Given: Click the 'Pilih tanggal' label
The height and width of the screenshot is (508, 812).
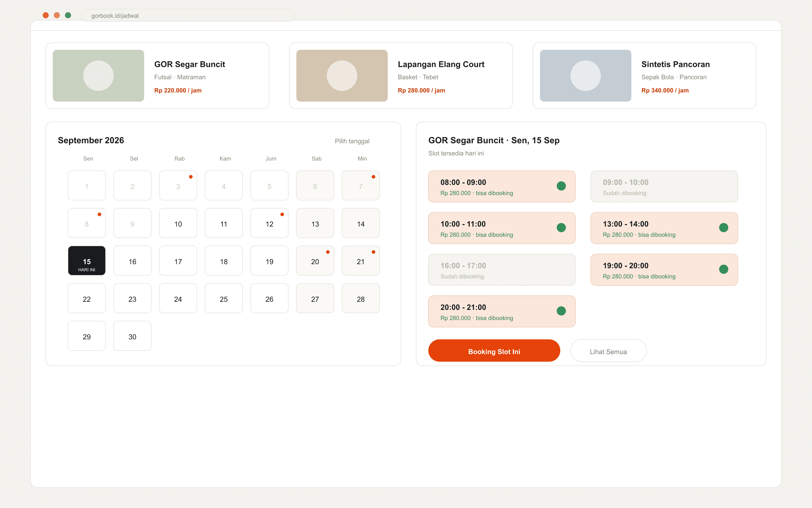Looking at the screenshot, I should coord(352,141).
